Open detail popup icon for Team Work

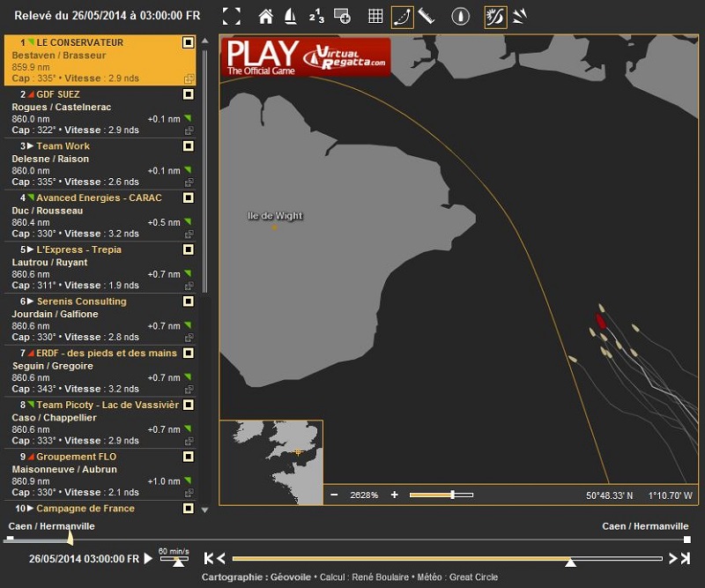[189, 182]
